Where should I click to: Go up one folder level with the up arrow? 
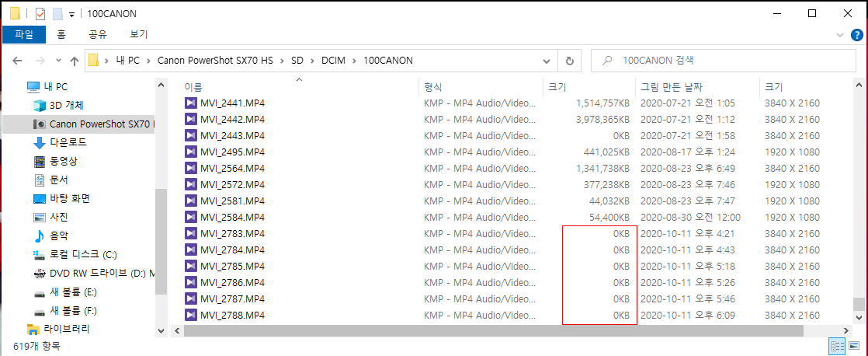[x=75, y=61]
